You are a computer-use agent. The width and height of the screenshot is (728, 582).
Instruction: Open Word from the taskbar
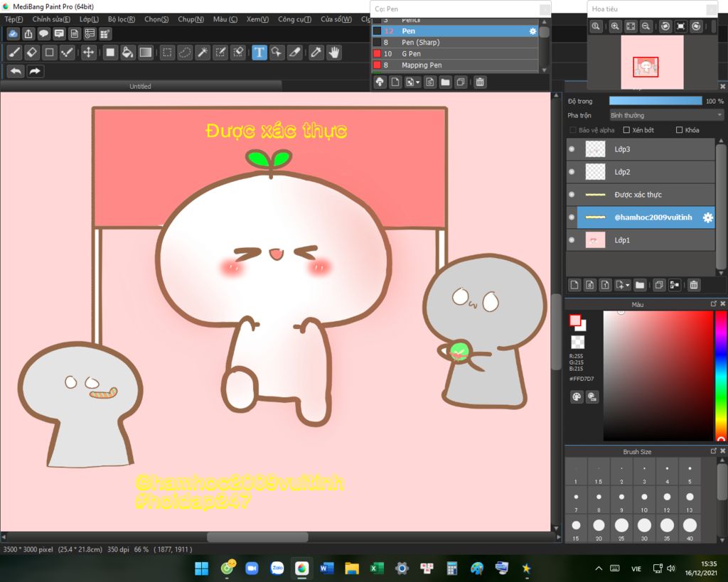(x=327, y=568)
